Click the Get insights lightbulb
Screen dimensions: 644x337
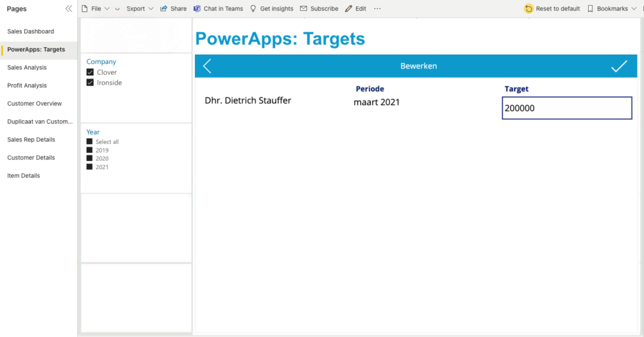click(253, 9)
